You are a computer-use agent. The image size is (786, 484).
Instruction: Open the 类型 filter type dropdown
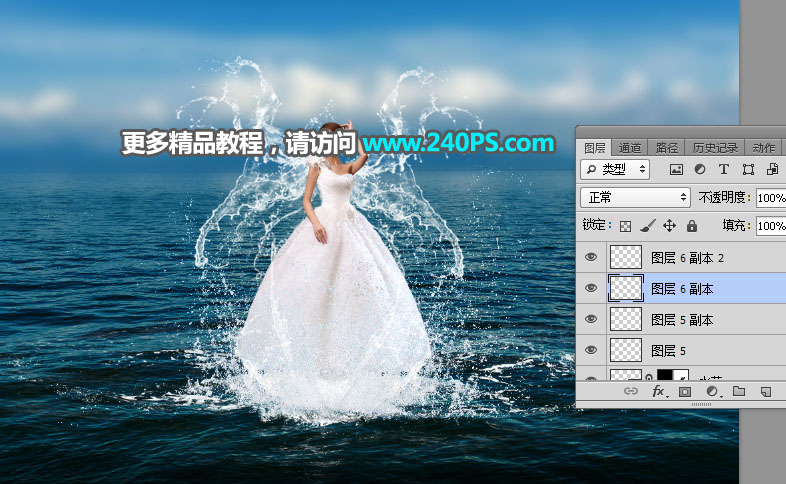pos(615,169)
